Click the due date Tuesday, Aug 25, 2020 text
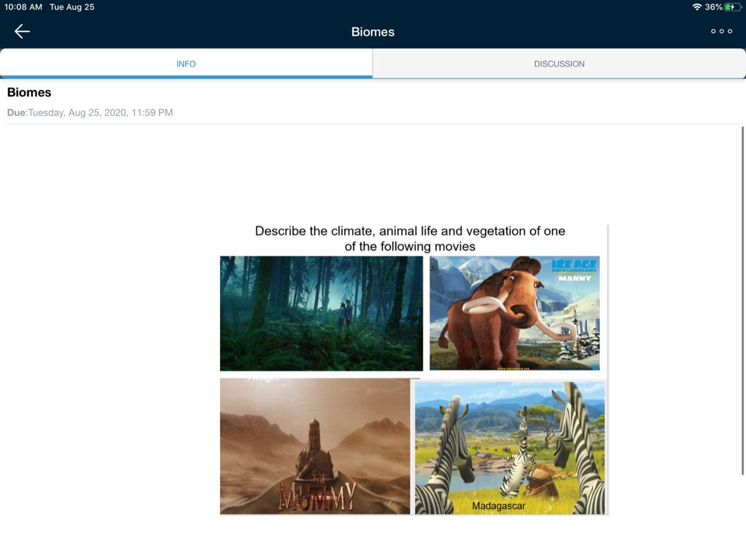 tap(100, 112)
